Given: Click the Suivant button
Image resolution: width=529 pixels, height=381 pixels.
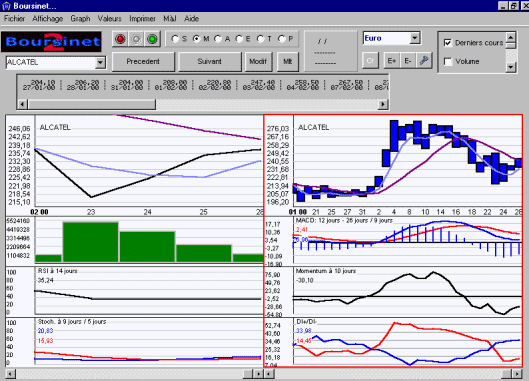Looking at the screenshot, I should [x=210, y=61].
